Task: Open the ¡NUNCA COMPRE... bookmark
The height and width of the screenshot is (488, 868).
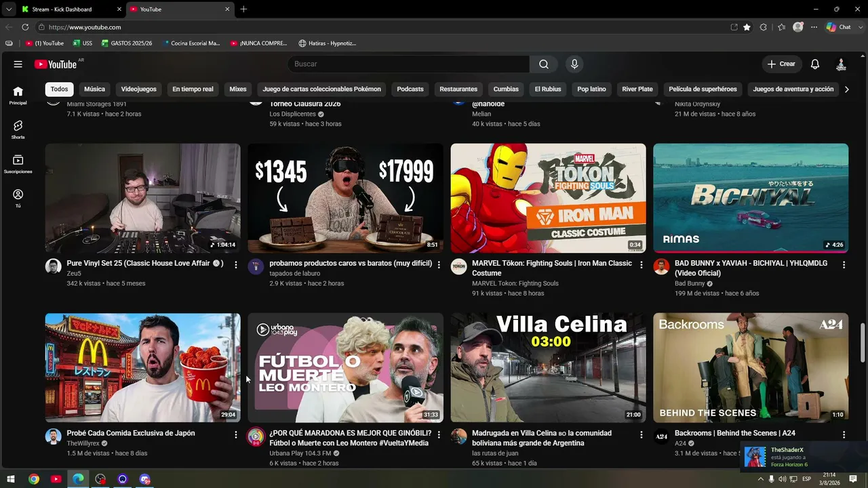Action: (x=259, y=43)
